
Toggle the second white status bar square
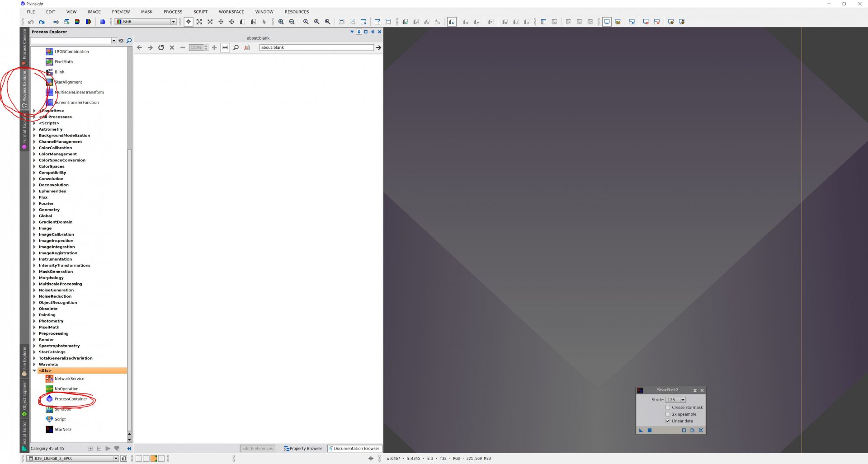pyautogui.click(x=146, y=459)
